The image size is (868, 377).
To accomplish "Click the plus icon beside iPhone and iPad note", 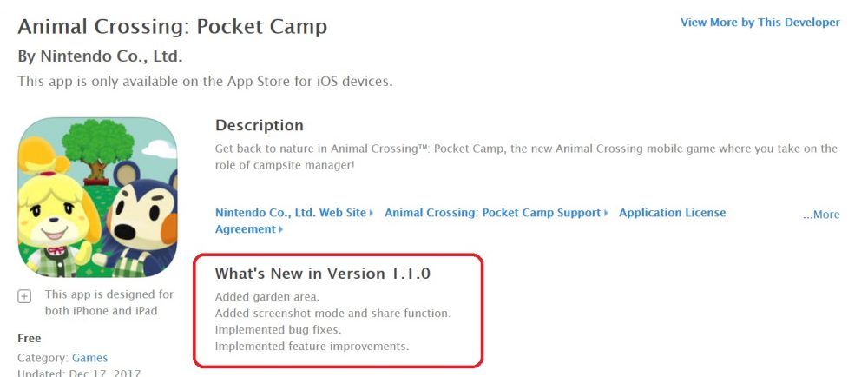I will point(24,295).
